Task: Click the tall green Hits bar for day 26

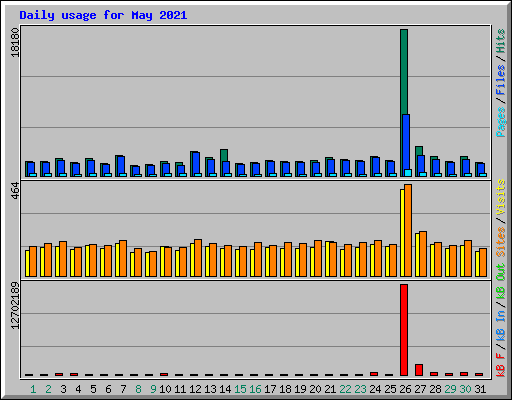Action: pyautogui.click(x=404, y=72)
